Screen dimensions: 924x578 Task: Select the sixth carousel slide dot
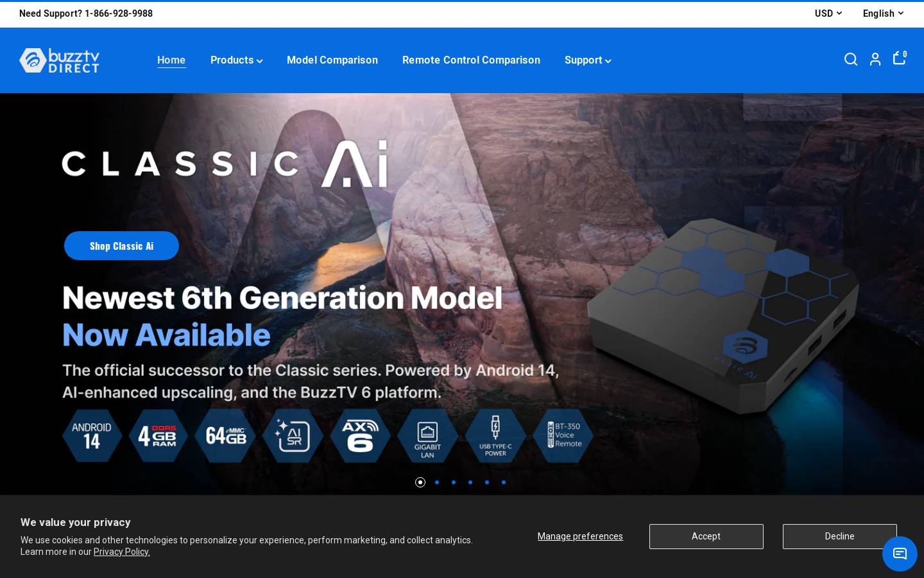click(x=504, y=482)
